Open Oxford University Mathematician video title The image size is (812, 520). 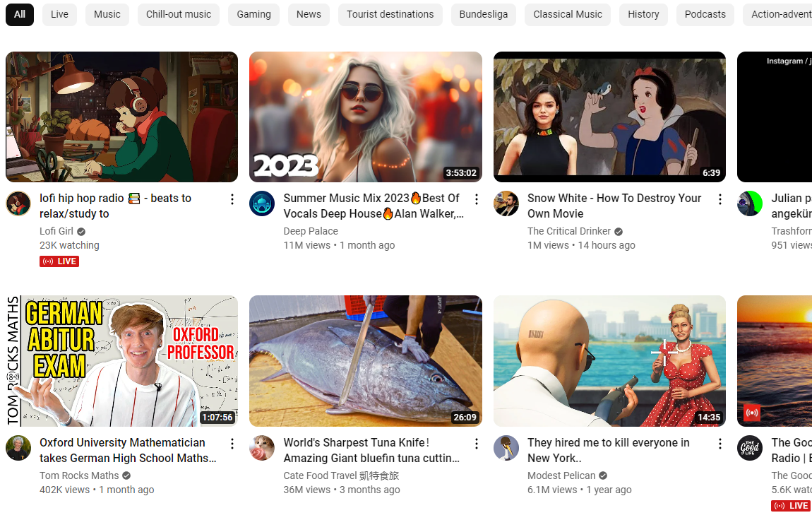pyautogui.click(x=127, y=451)
